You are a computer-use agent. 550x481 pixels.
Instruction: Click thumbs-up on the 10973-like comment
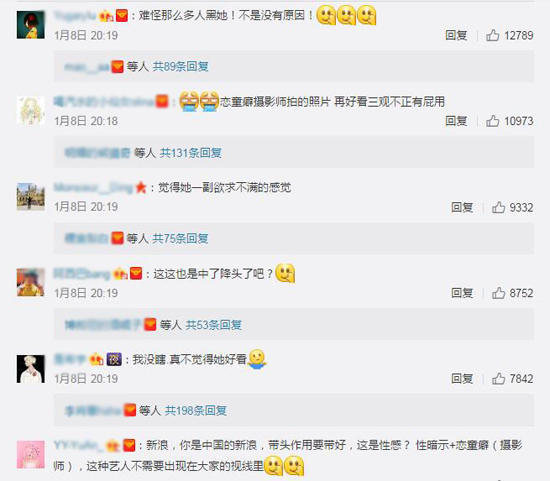492,121
